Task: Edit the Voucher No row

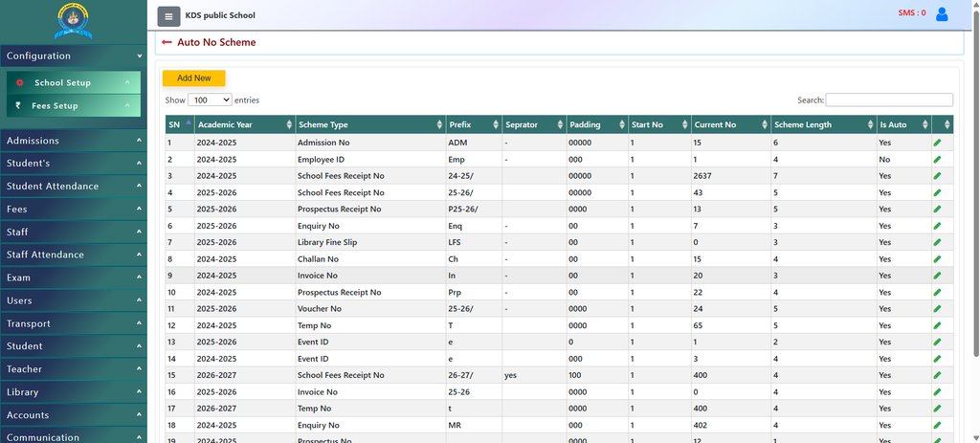Action: pos(937,309)
